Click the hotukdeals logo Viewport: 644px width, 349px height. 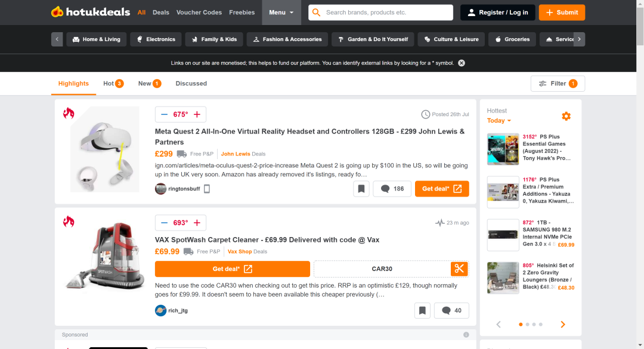coord(91,13)
